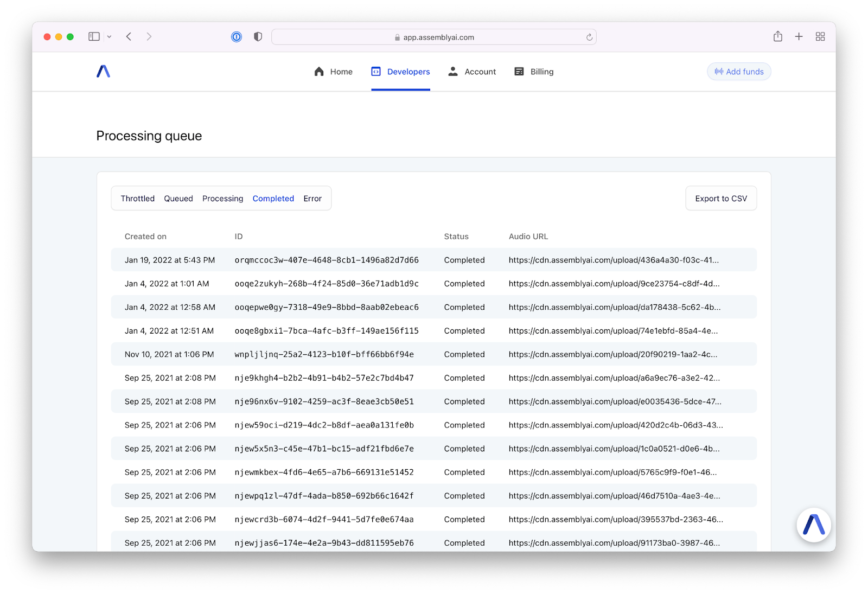Viewport: 868px width, 594px height.
Task: Select the Throttled filter tab
Action: [138, 199]
